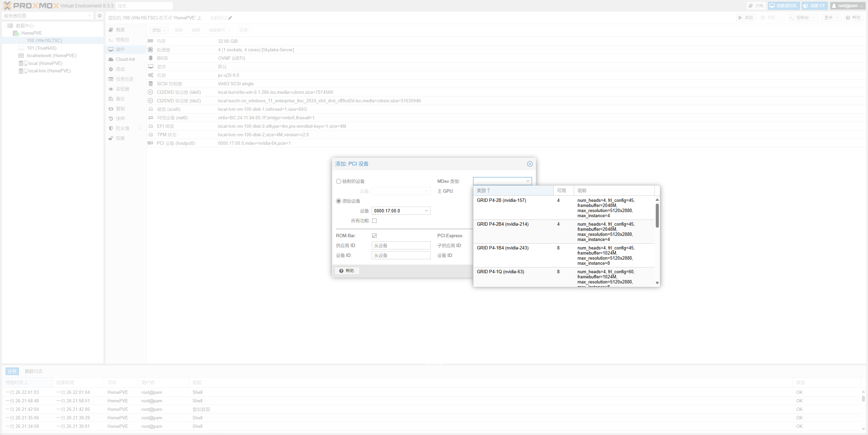Click the permissions (权限) lock icon
The image size is (868, 435).
(111, 138)
